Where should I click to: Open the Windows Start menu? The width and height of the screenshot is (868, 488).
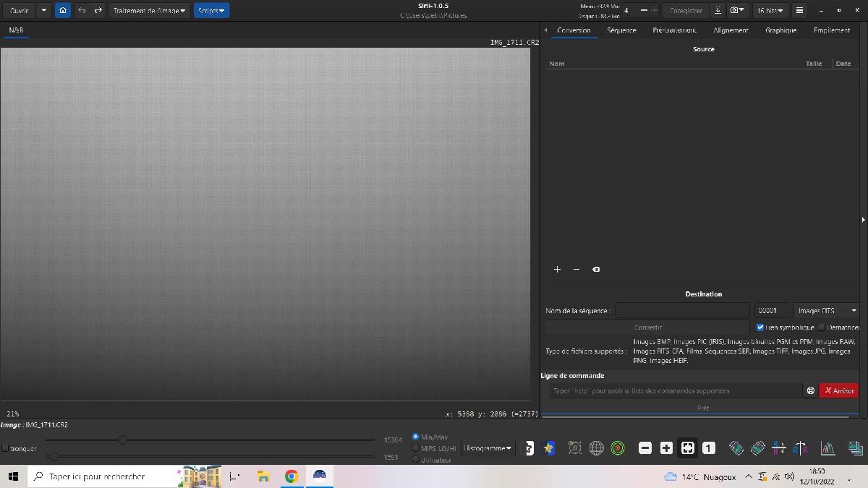coord(13,476)
